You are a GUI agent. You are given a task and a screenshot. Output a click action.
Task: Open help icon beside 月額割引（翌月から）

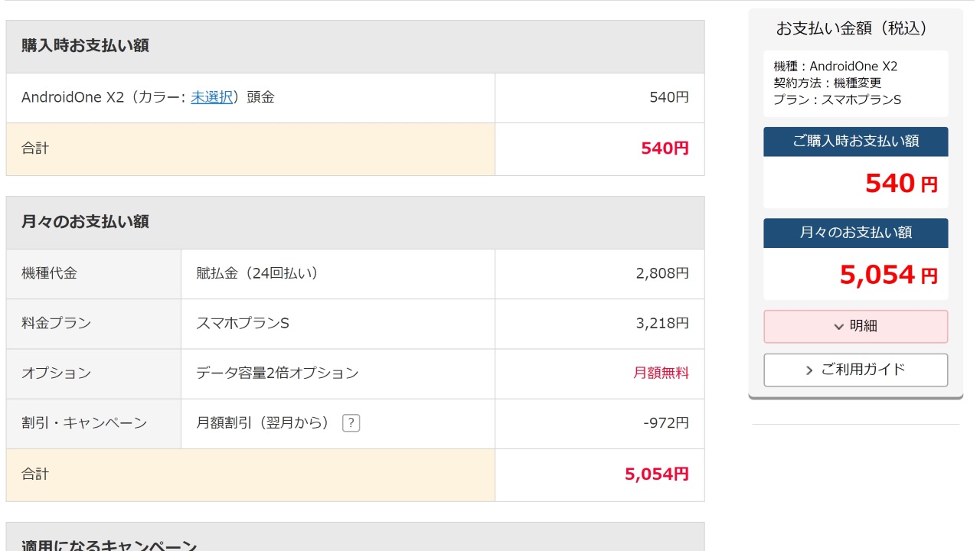[x=351, y=423]
